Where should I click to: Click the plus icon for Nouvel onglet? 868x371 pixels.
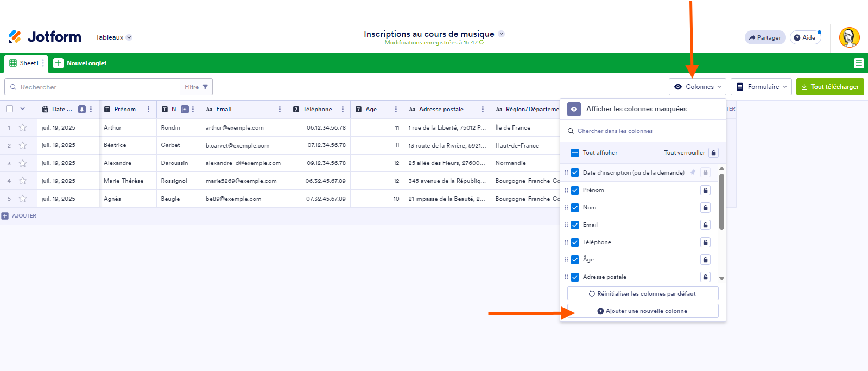pos(58,63)
